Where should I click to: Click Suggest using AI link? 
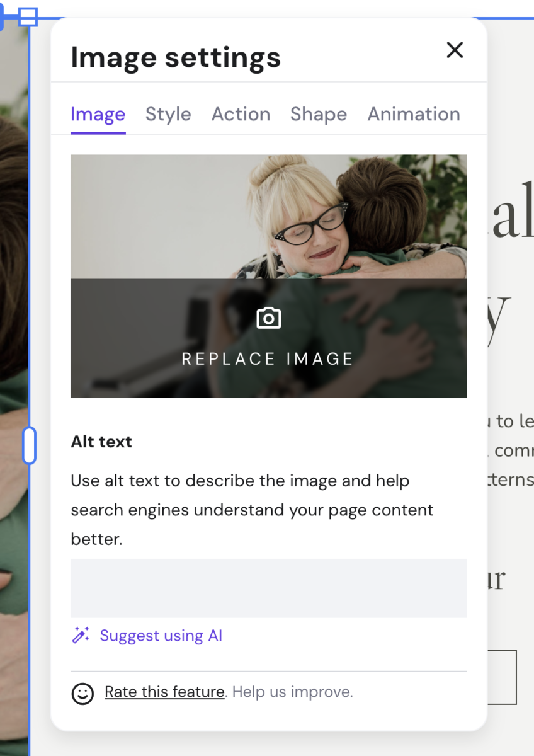pyautogui.click(x=161, y=636)
